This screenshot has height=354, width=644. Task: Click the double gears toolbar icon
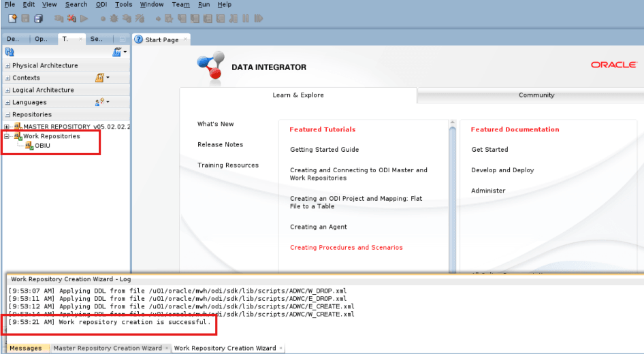(127, 18)
